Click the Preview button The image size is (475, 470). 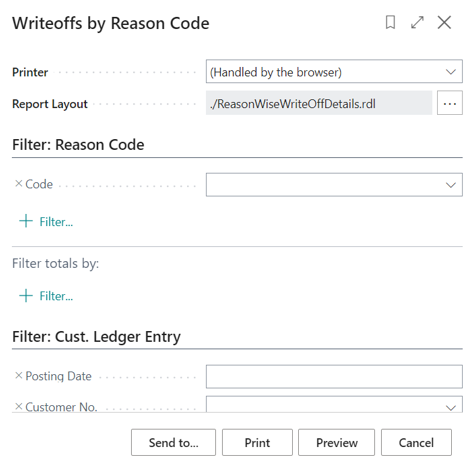click(x=336, y=442)
